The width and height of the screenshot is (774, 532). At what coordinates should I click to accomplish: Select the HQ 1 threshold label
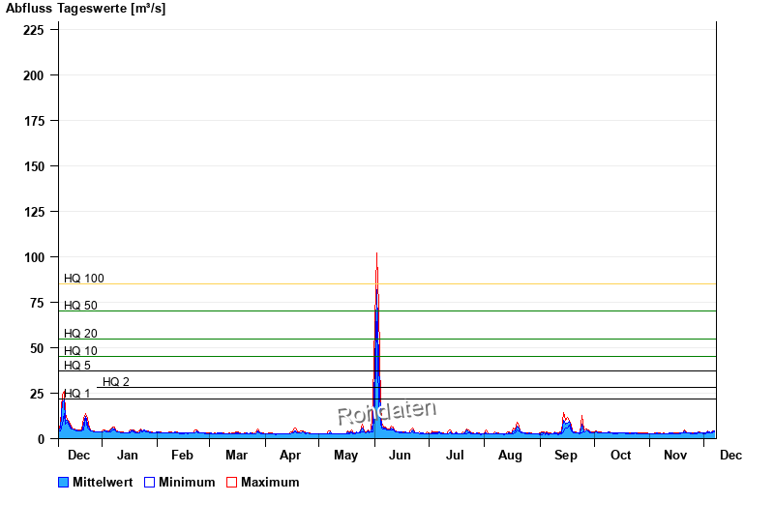tap(77, 394)
